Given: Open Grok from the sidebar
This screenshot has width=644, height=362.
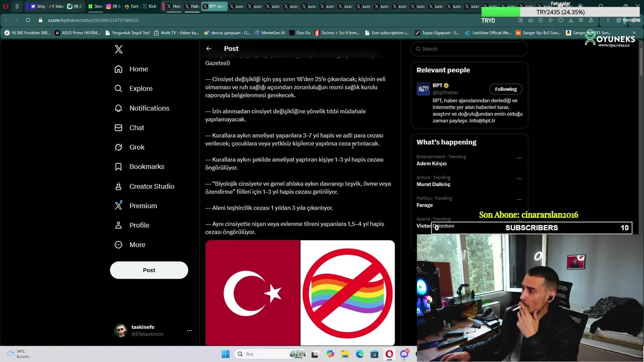Looking at the screenshot, I should 129,147.
